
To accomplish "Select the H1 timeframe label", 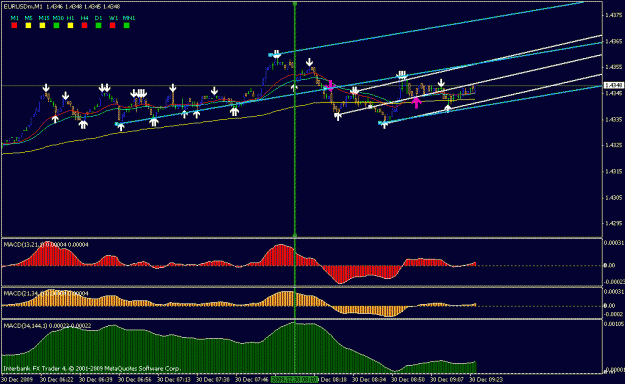I will click(71, 18).
